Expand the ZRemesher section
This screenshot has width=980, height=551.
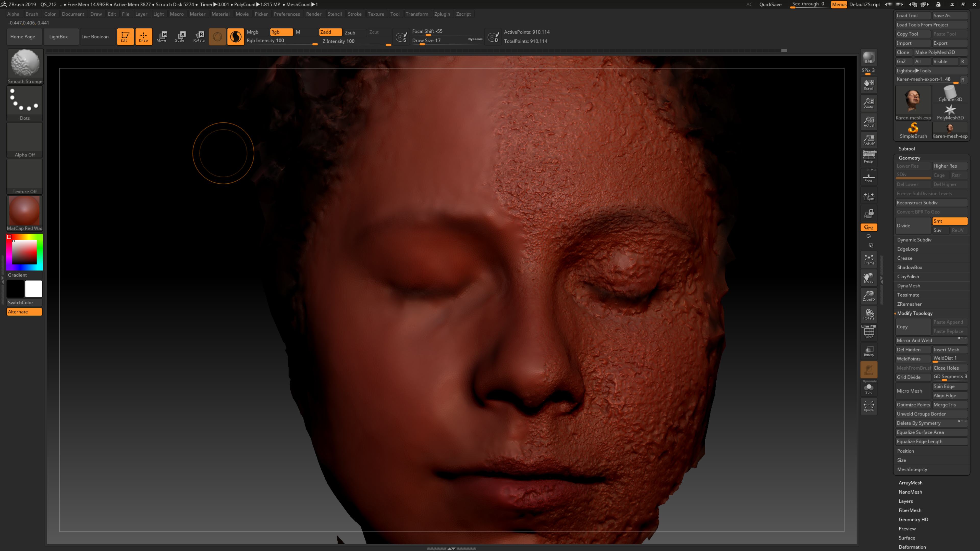(909, 304)
